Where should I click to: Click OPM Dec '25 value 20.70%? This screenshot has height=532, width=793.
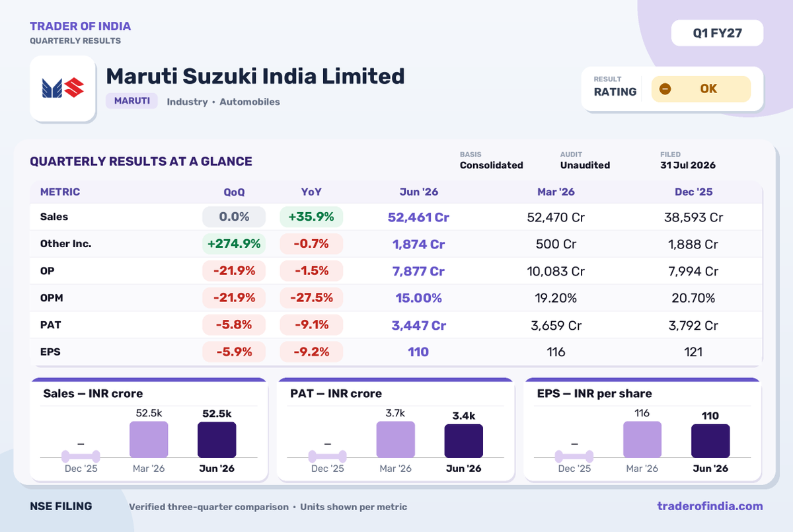(x=693, y=298)
